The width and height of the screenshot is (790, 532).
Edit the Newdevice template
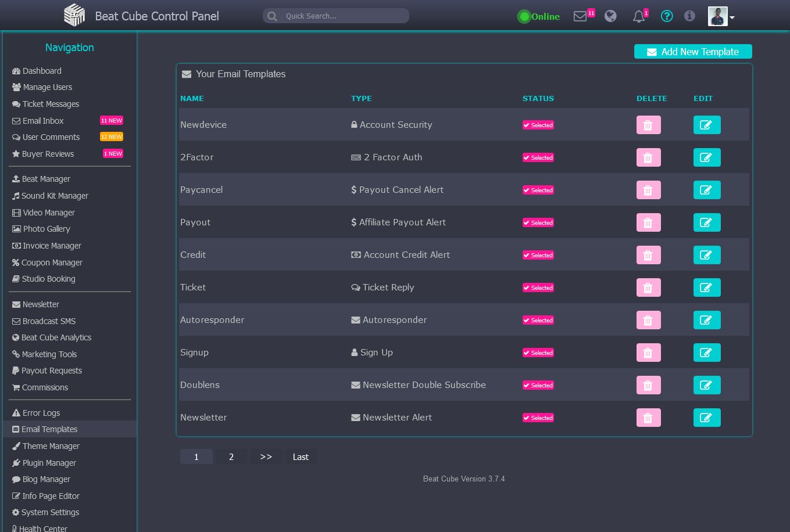click(x=707, y=125)
